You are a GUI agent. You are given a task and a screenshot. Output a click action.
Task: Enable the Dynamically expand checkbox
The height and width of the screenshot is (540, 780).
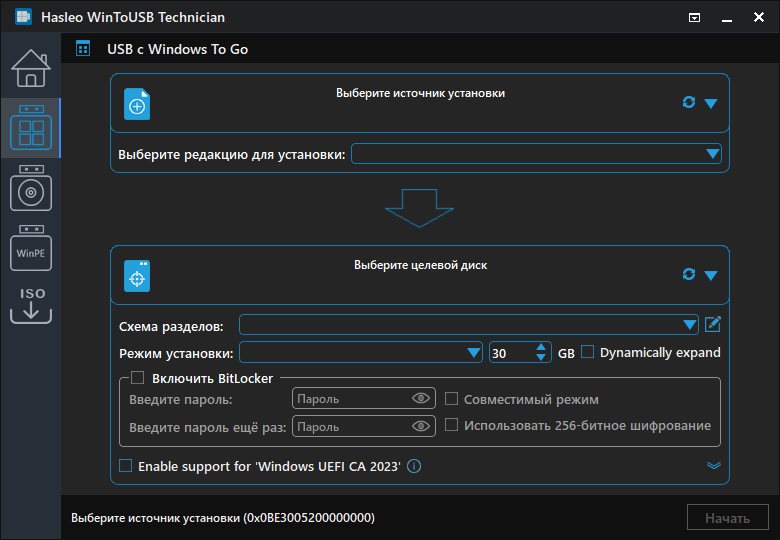click(x=588, y=352)
